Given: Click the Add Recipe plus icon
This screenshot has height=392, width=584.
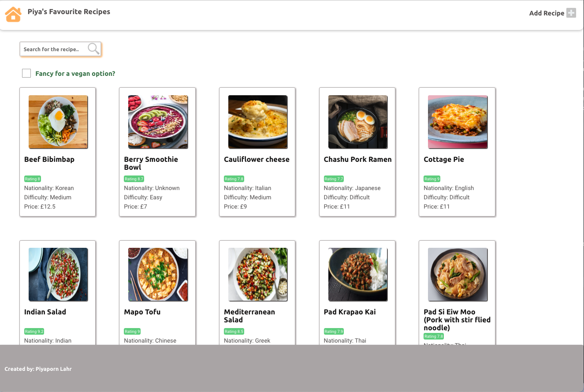Looking at the screenshot, I should (x=571, y=13).
